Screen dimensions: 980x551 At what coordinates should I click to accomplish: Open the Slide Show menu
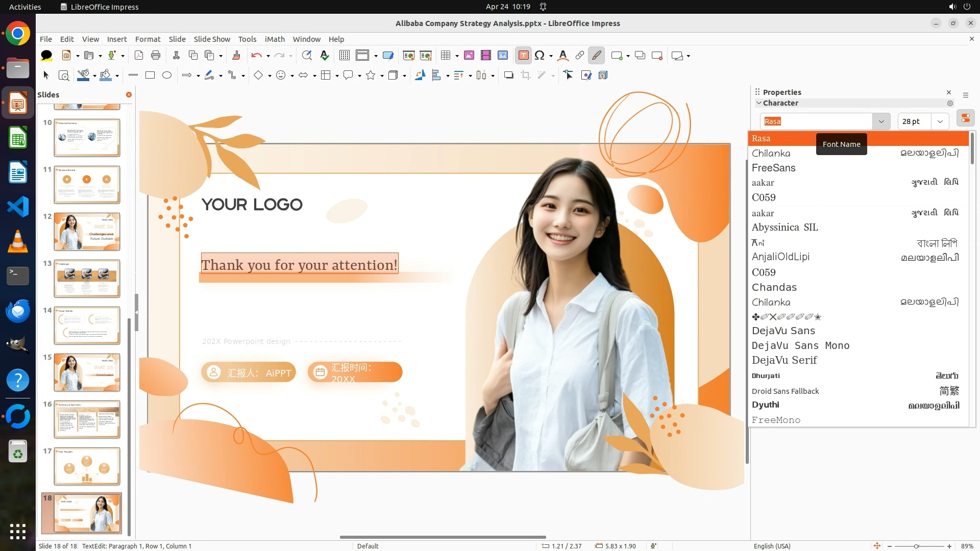(x=212, y=39)
